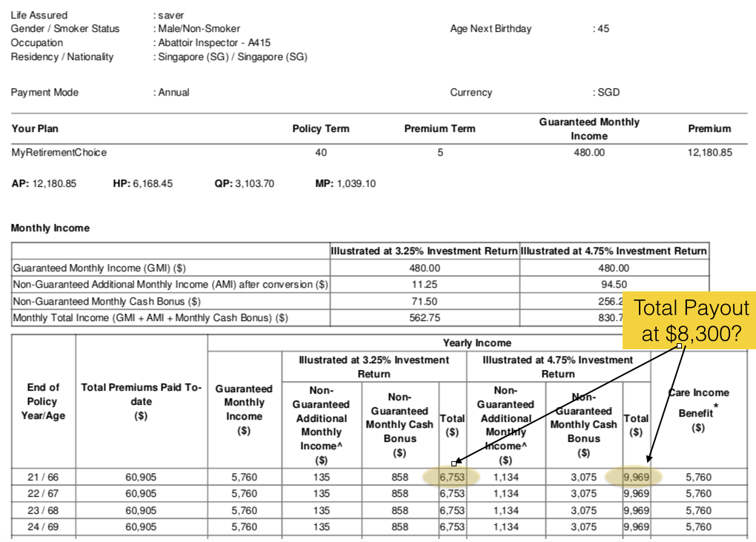Select the SGD currency value
The width and height of the screenshot is (756, 542).
pyautogui.click(x=608, y=93)
